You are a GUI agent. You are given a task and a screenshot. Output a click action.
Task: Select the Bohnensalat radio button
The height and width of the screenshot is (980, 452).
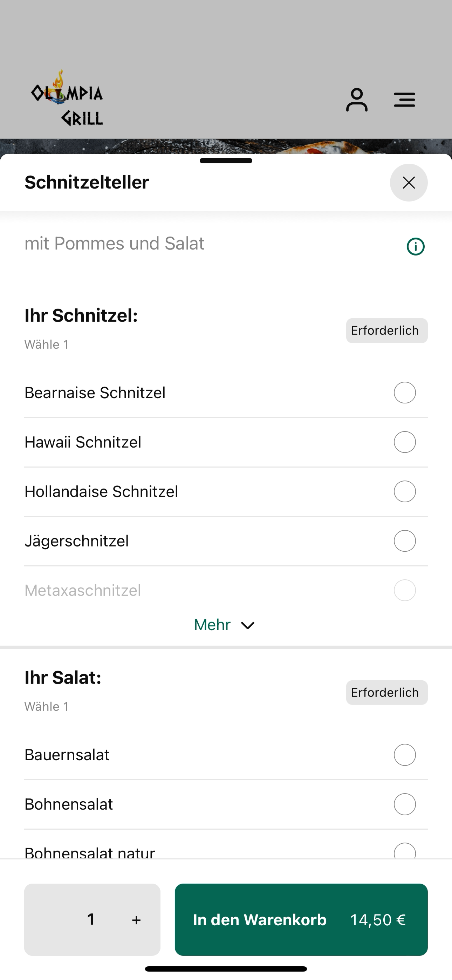[404, 804]
